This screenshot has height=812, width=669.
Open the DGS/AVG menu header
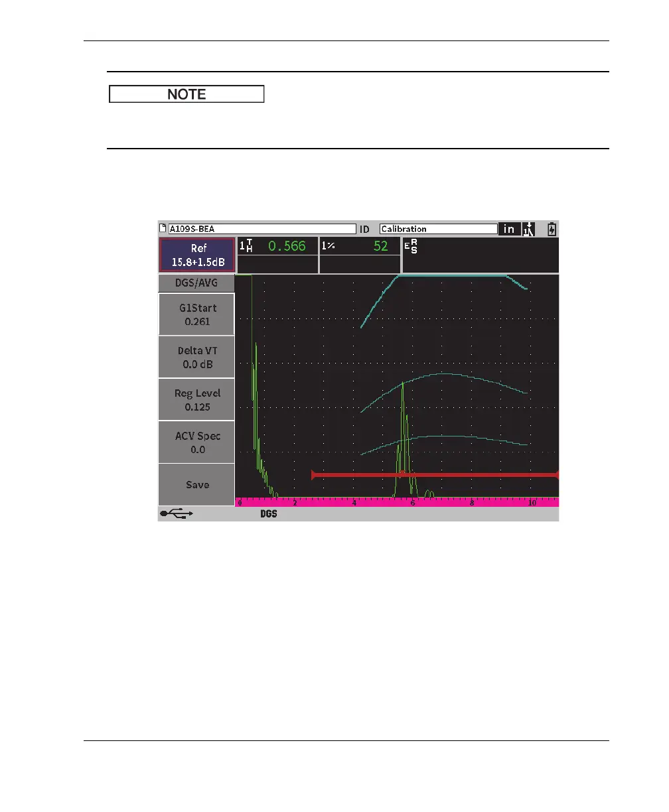196,283
